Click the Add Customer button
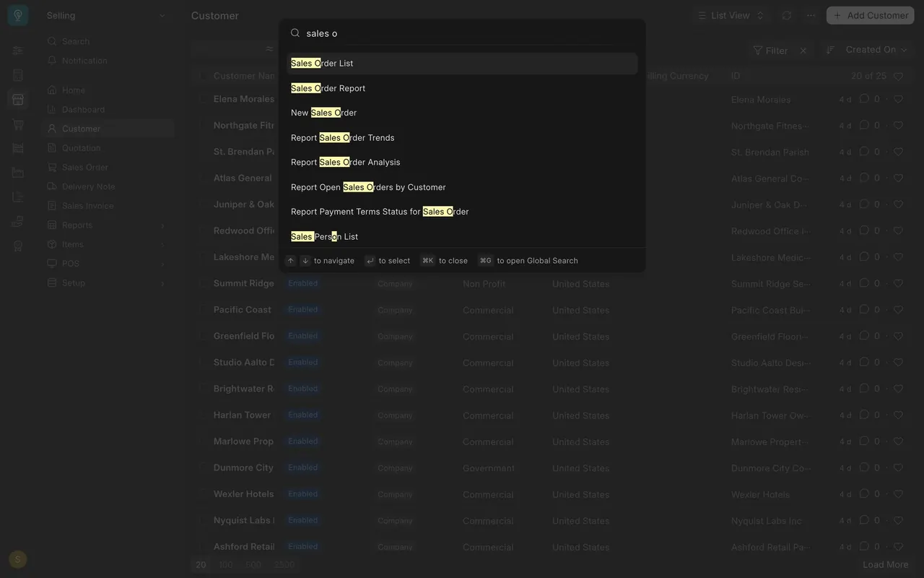 coord(871,15)
